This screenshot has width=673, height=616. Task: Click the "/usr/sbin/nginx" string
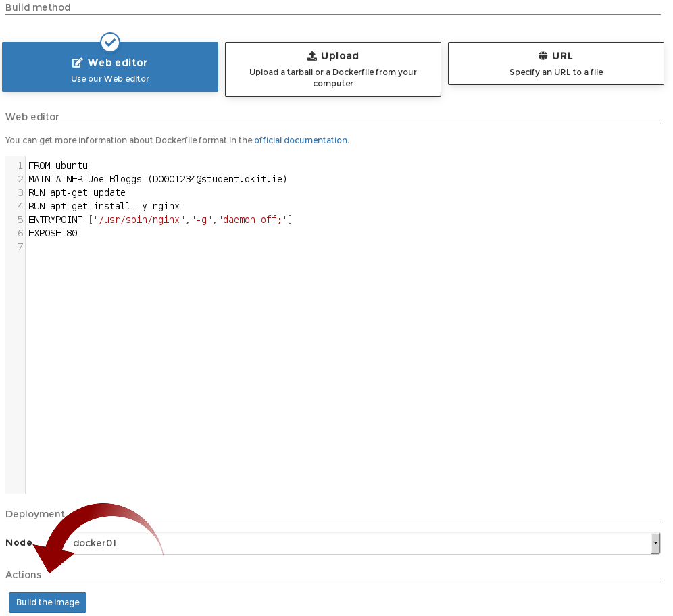pyautogui.click(x=139, y=220)
